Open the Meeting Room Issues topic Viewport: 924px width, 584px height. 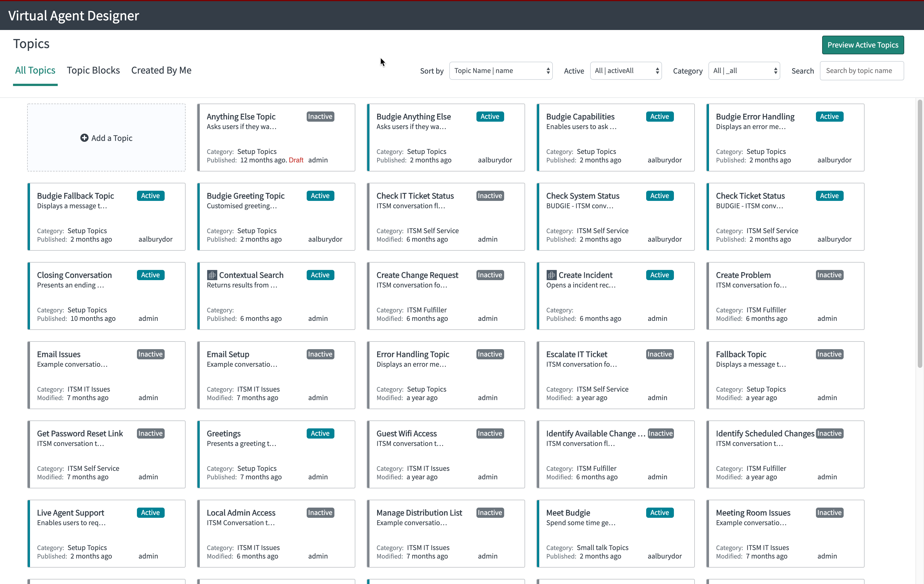pyautogui.click(x=785, y=534)
